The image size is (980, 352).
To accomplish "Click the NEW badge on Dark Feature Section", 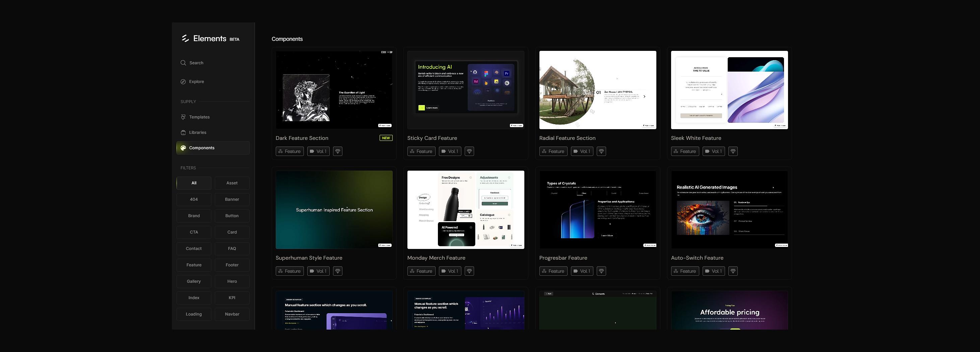I will (386, 138).
